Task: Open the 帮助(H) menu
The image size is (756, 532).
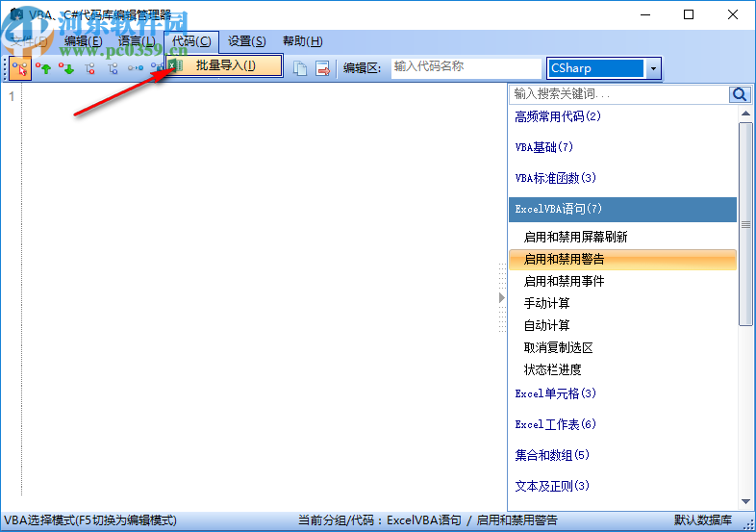Action: tap(303, 41)
